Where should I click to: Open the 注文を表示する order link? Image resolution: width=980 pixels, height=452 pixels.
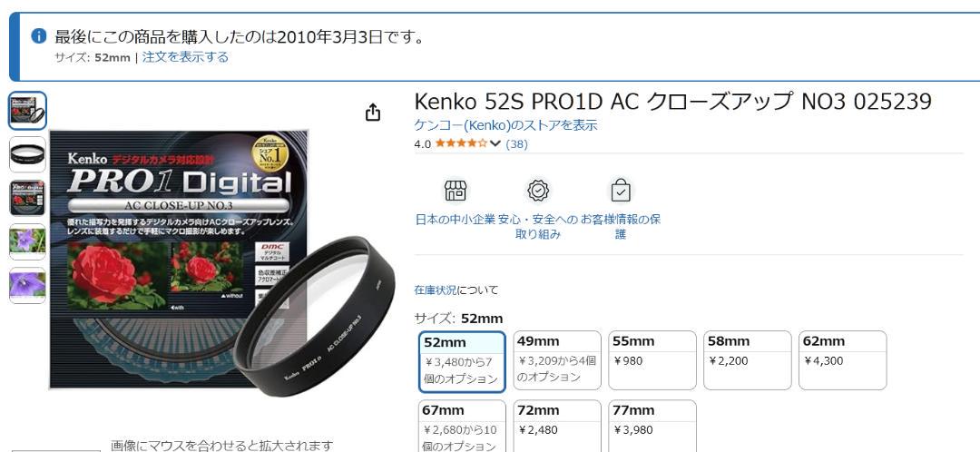[x=185, y=57]
